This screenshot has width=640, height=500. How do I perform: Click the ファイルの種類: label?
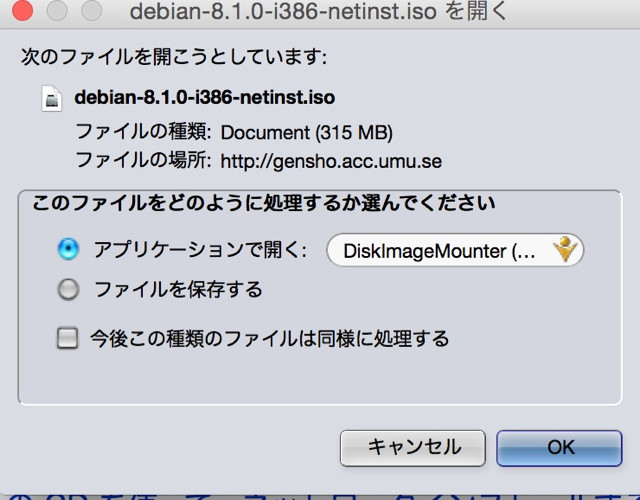pos(144,132)
